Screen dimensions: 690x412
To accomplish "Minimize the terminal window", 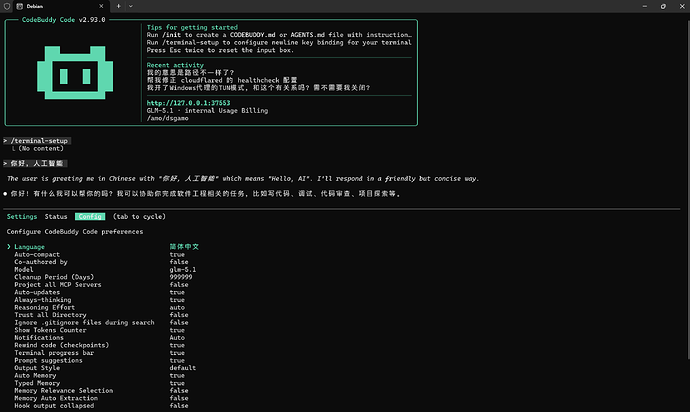I will click(645, 6).
